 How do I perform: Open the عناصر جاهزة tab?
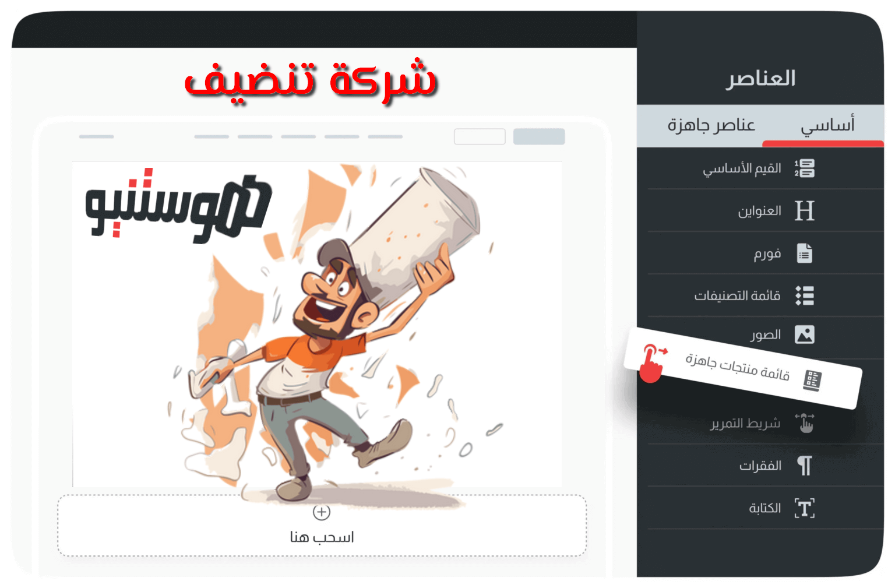click(711, 125)
